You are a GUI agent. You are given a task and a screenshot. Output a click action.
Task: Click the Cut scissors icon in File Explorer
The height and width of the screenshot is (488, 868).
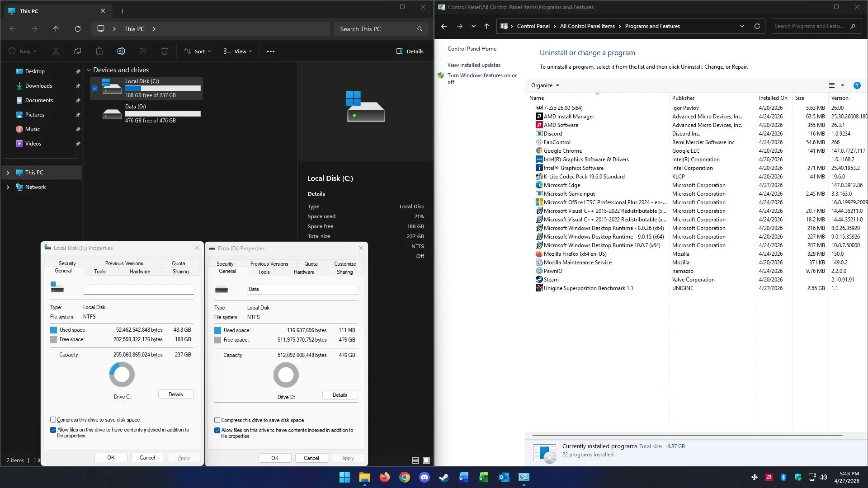[x=56, y=52]
